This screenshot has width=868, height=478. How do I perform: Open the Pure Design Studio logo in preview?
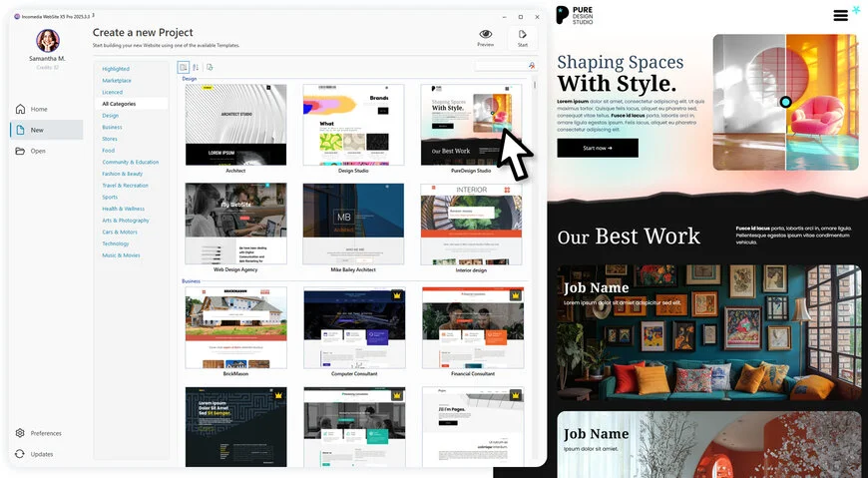point(575,15)
